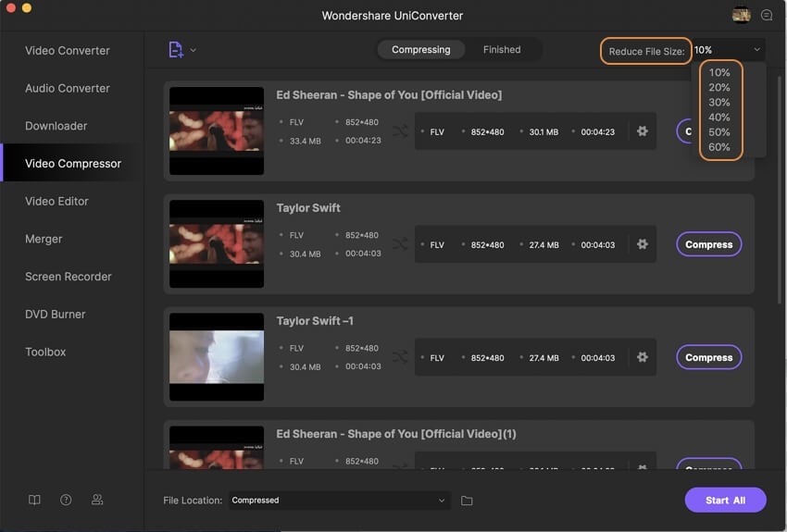This screenshot has width=787, height=532.
Task: Click shuffle arrows icon in Taylor Swift –1 row
Action: pyautogui.click(x=400, y=357)
